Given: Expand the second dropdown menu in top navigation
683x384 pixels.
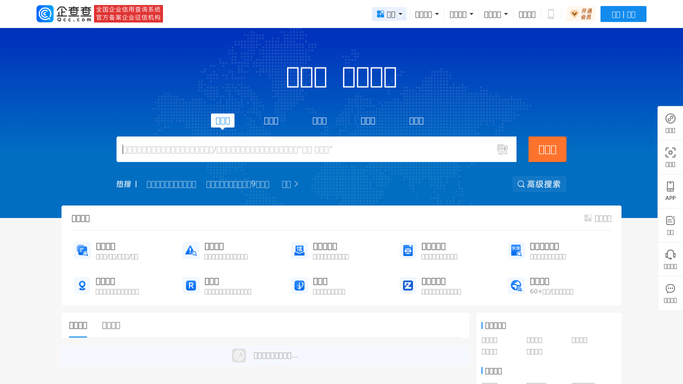Looking at the screenshot, I should [x=426, y=14].
